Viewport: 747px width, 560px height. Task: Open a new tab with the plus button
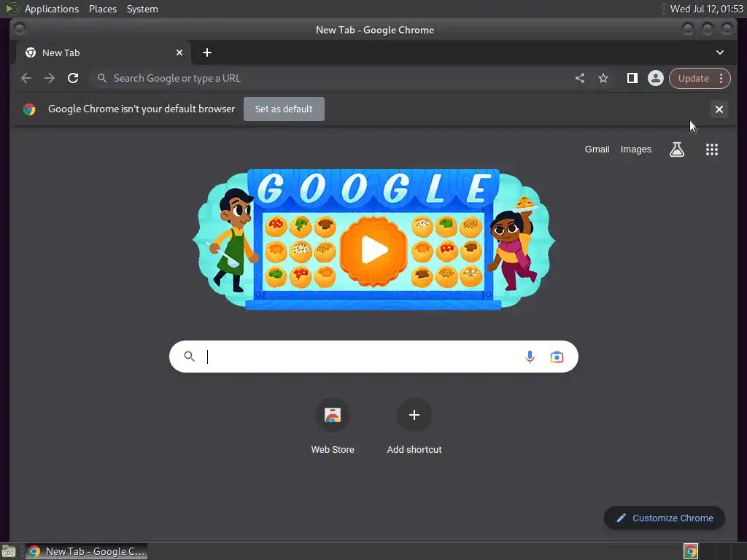pyautogui.click(x=206, y=52)
